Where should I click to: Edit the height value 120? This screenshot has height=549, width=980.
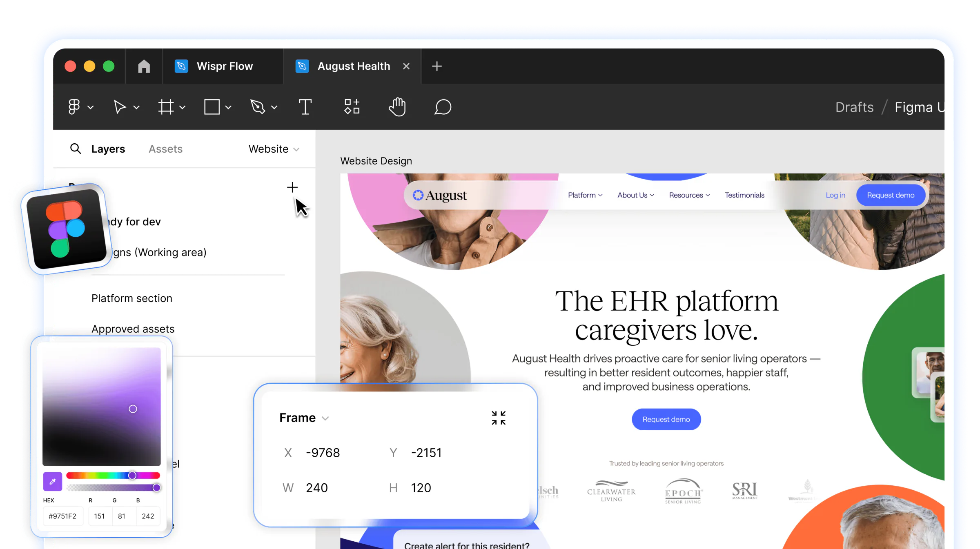coord(421,488)
